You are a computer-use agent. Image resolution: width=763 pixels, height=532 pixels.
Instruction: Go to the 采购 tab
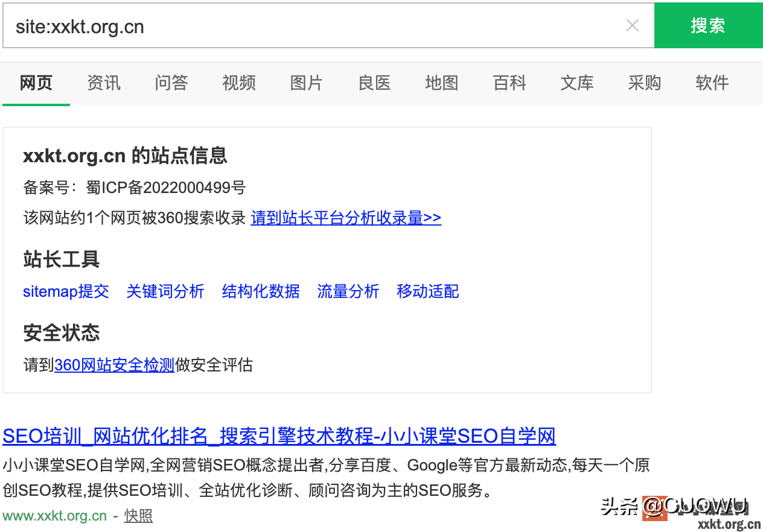(645, 83)
